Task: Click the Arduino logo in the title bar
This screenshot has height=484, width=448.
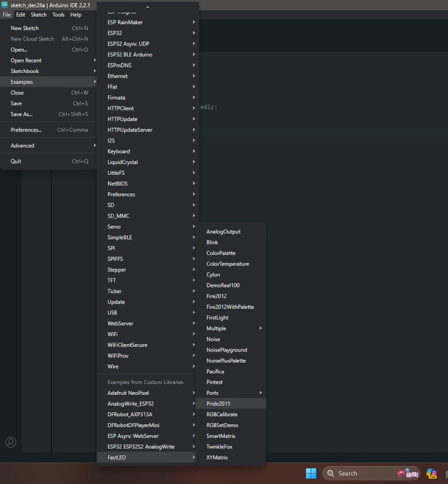Action: tap(5, 5)
